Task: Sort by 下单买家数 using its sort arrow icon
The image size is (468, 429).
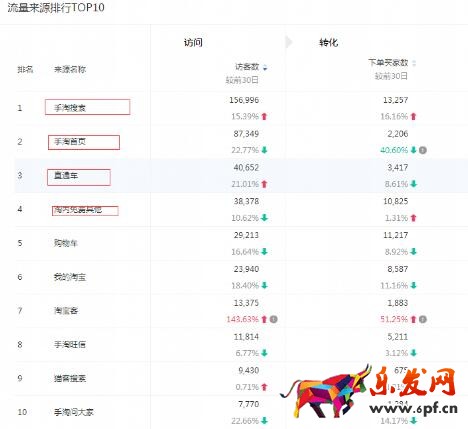Action: click(x=414, y=63)
